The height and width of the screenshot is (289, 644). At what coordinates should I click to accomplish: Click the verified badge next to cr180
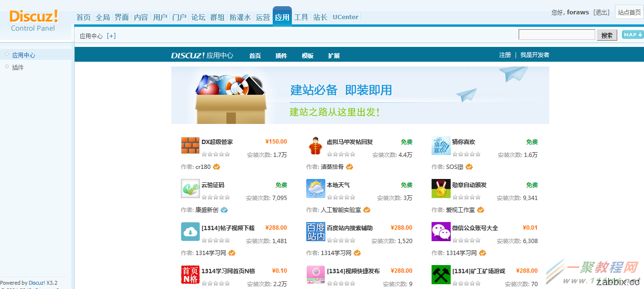tap(216, 167)
